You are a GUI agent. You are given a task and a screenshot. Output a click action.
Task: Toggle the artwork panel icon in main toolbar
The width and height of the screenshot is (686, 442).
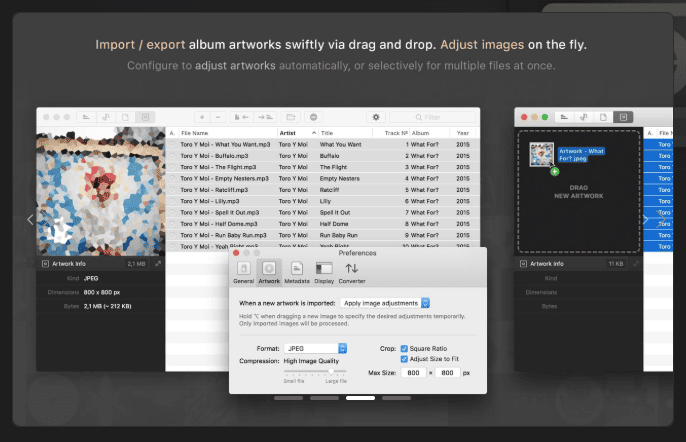(x=145, y=117)
